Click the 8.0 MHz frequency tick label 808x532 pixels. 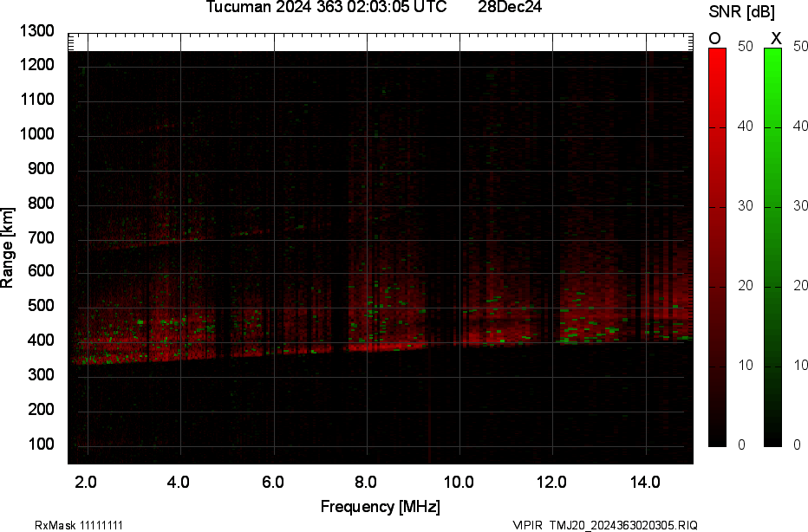coord(366,481)
